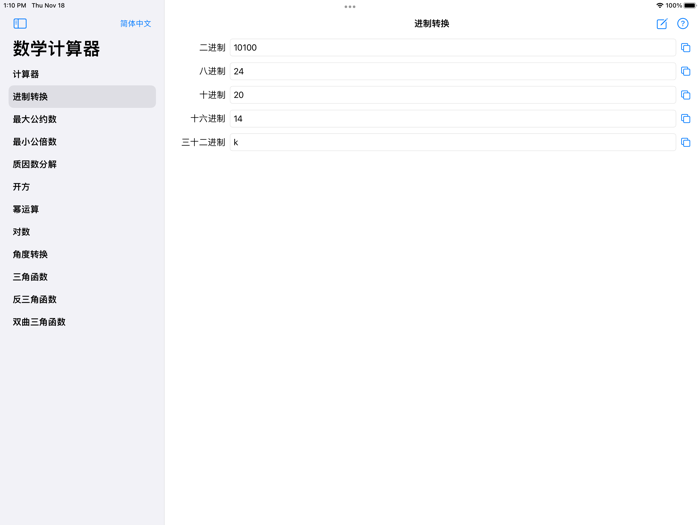Click the 八进制 label
Image resolution: width=700 pixels, height=525 pixels.
pyautogui.click(x=212, y=71)
